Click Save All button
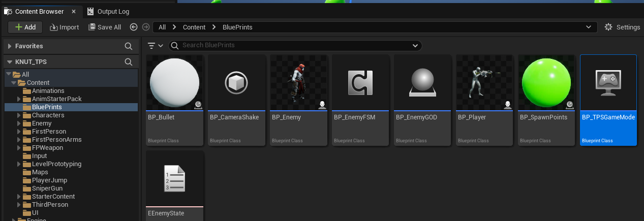 [105, 27]
